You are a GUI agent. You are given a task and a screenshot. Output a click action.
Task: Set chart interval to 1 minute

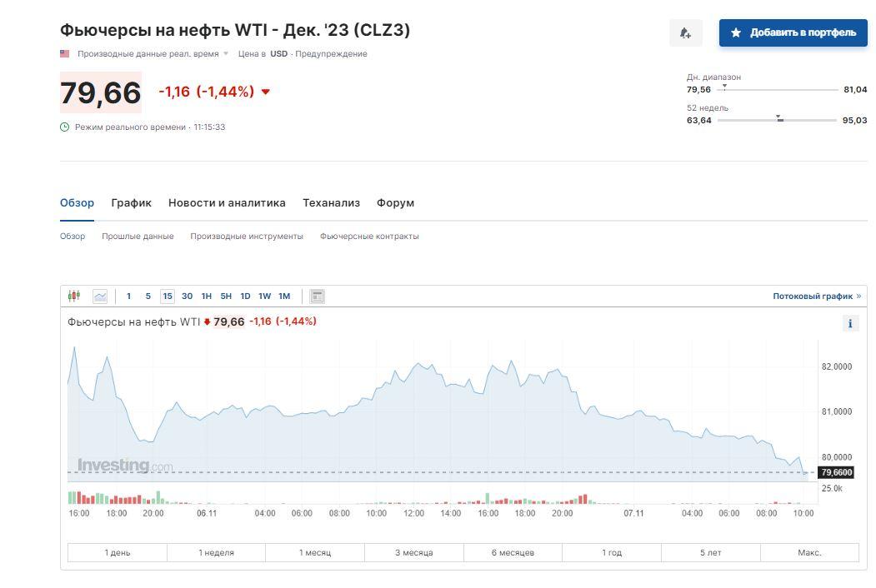coord(128,296)
